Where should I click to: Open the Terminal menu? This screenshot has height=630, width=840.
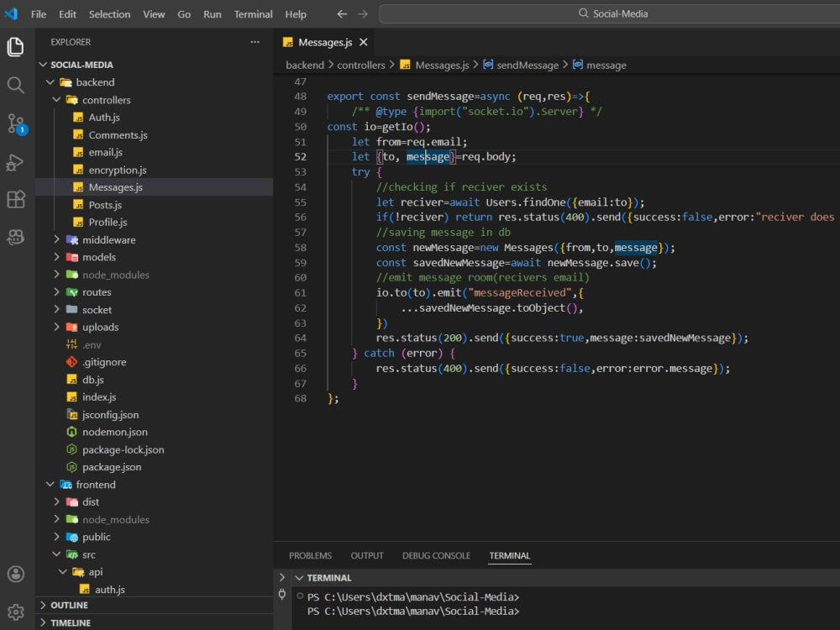(253, 14)
